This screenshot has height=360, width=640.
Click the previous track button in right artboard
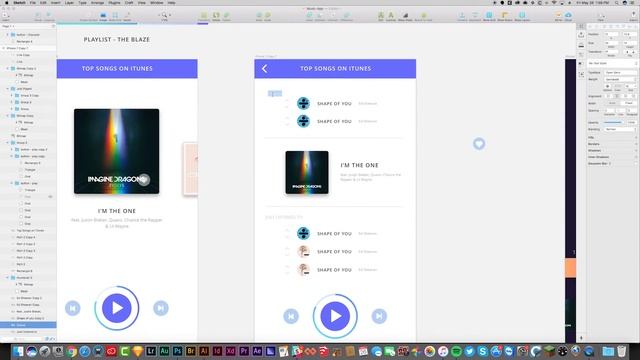[291, 316]
